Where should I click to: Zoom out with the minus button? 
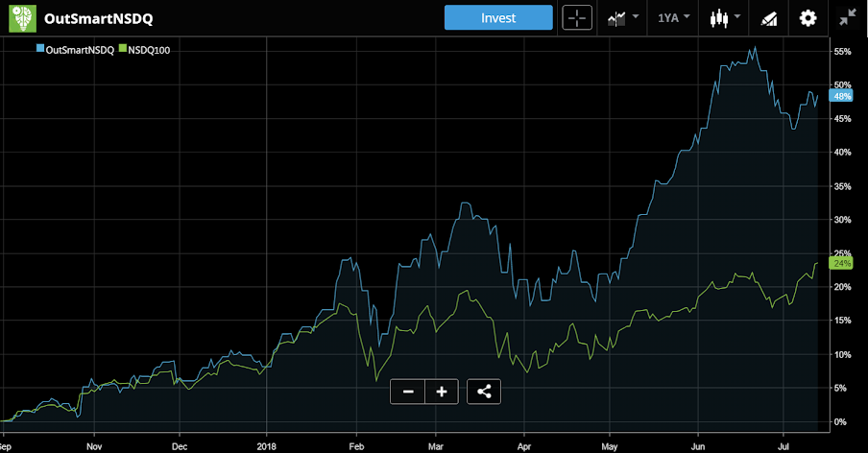click(408, 392)
